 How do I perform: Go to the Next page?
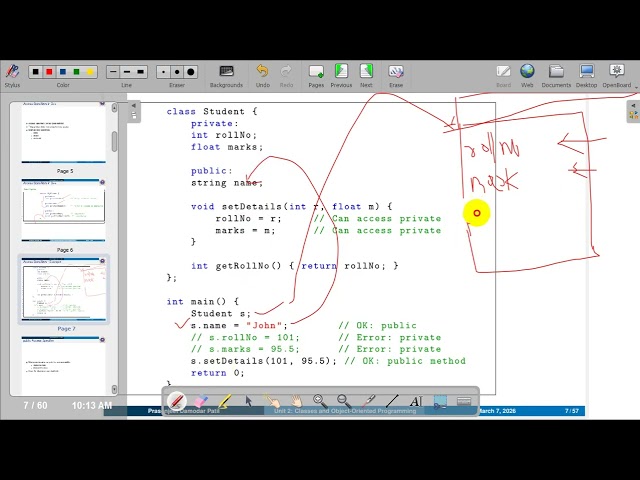point(366,76)
